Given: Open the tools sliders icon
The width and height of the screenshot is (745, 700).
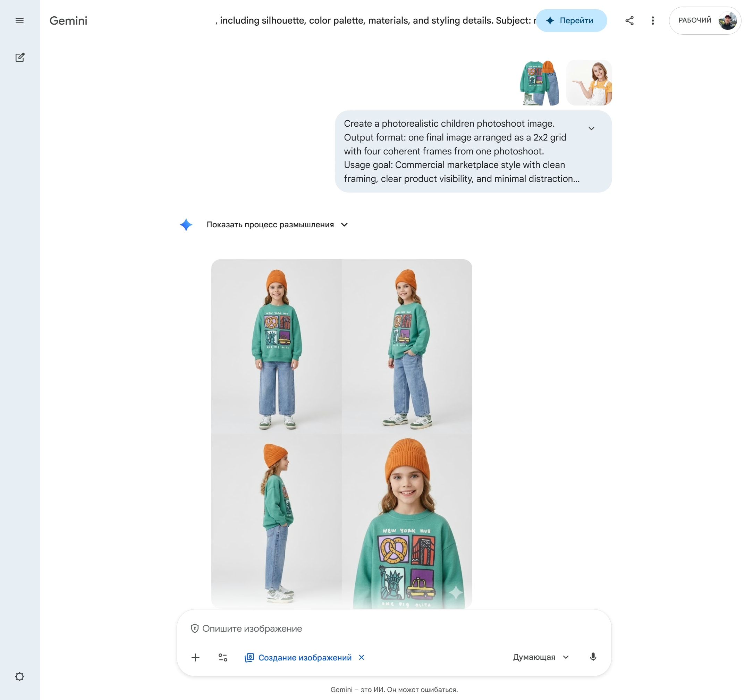Looking at the screenshot, I should (223, 657).
